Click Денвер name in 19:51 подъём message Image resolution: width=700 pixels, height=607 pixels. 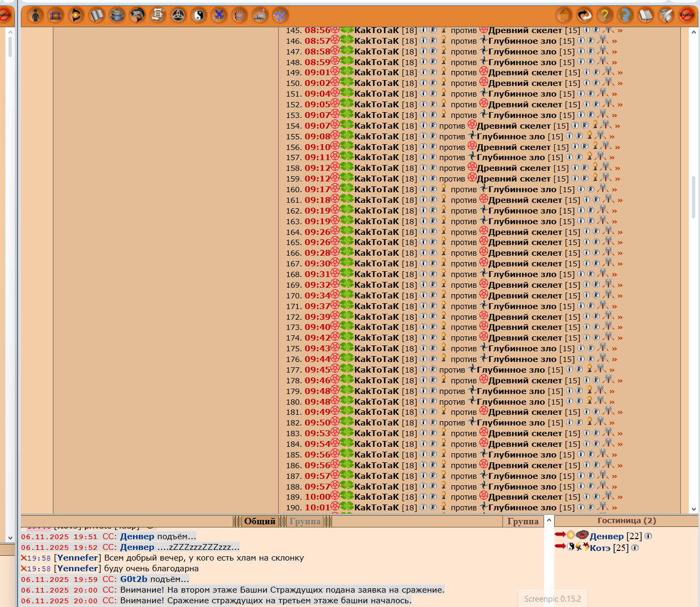click(x=137, y=537)
